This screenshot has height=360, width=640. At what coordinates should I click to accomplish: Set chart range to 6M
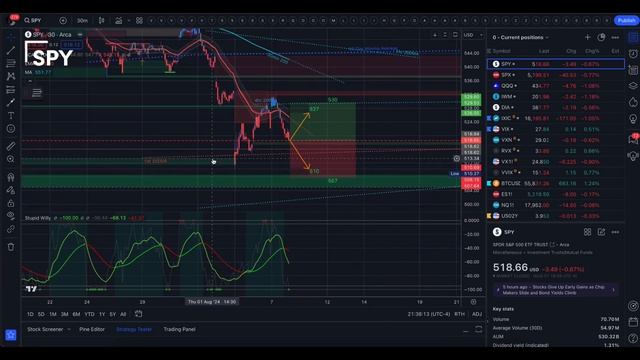tap(76, 314)
